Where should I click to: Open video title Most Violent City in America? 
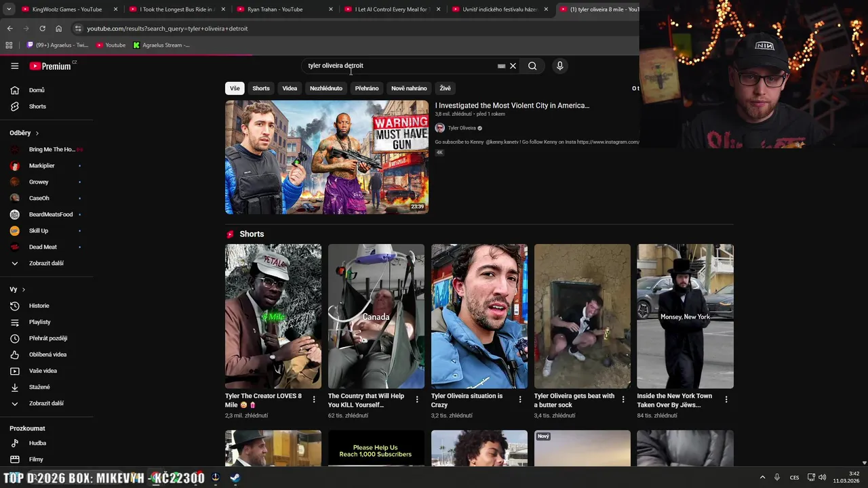tap(512, 106)
